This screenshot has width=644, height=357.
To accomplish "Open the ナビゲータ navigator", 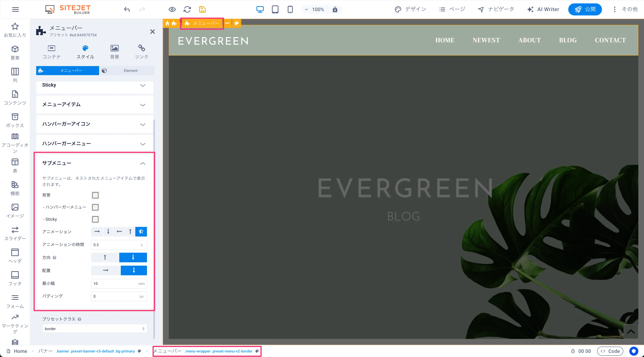I will point(496,9).
